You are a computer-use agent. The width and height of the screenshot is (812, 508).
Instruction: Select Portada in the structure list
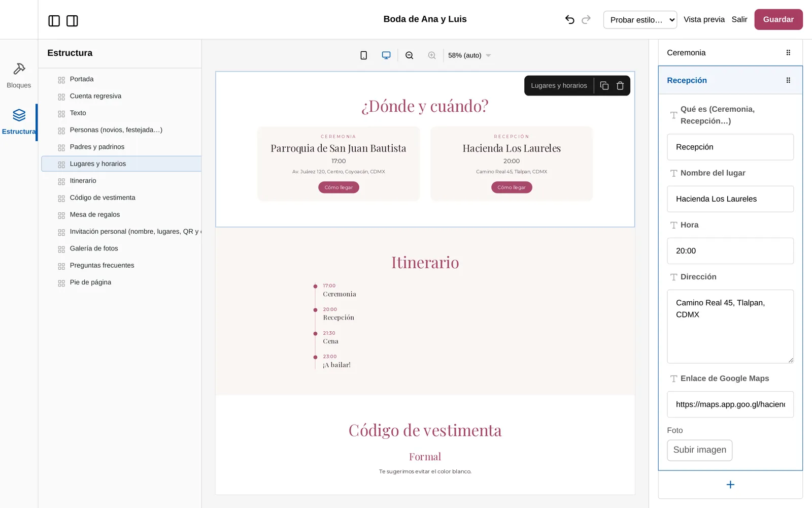pyautogui.click(x=121, y=79)
